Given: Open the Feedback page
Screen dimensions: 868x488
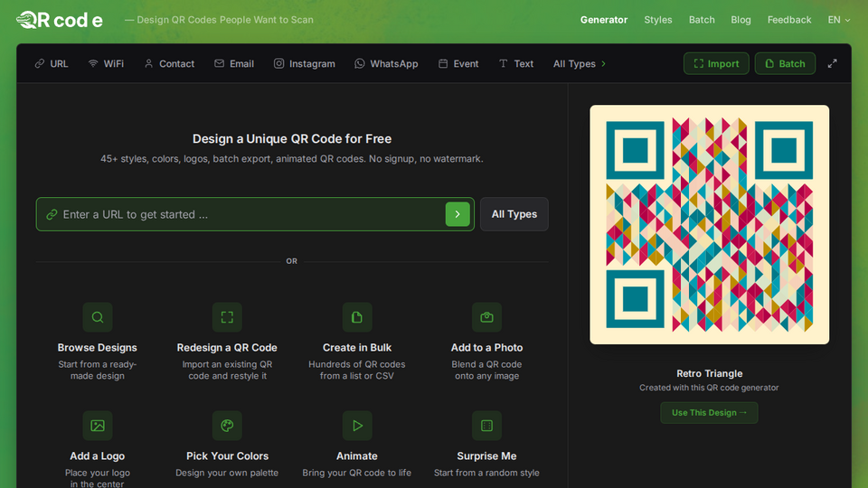Looking at the screenshot, I should pyautogui.click(x=788, y=20).
